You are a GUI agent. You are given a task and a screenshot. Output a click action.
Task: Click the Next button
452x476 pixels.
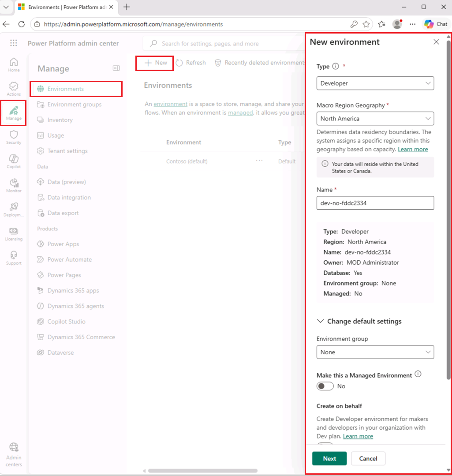pos(329,458)
